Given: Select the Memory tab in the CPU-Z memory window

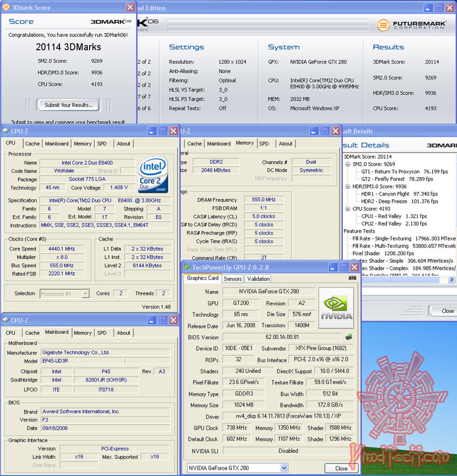Looking at the screenshot, I should [244, 143].
